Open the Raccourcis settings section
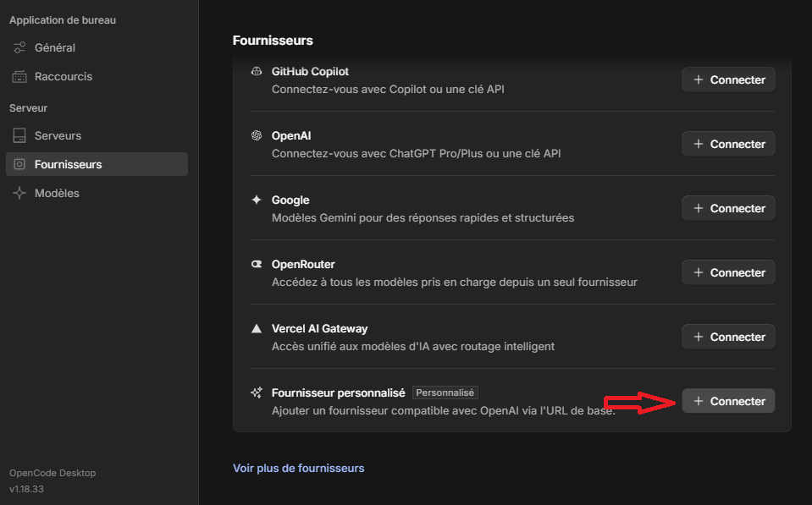The height and width of the screenshot is (505, 812). (x=97, y=77)
